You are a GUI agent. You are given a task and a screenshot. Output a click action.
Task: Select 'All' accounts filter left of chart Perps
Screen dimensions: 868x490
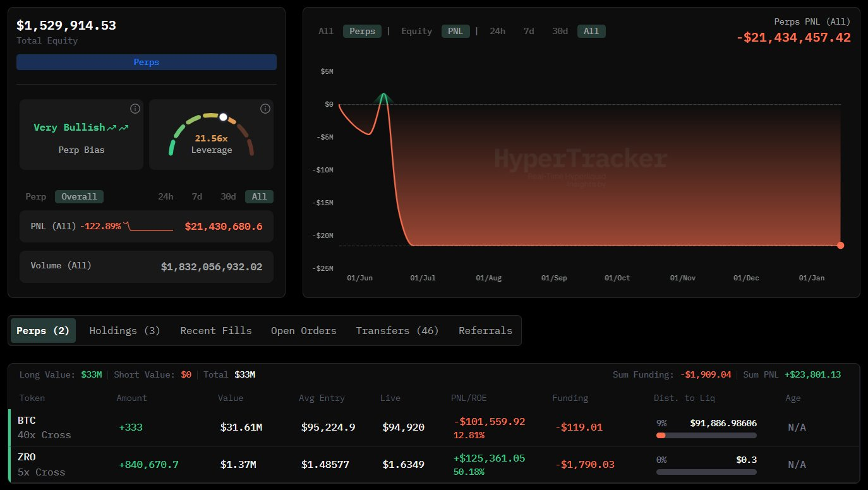pos(326,31)
